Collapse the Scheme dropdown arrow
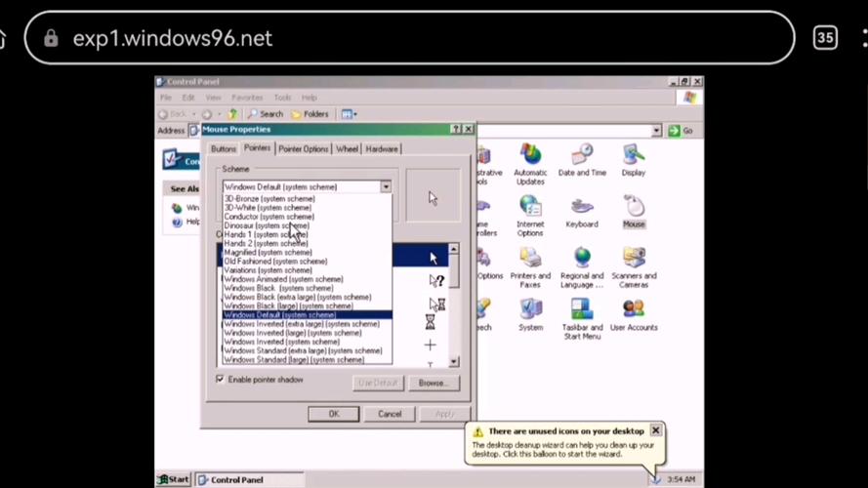Screen dimensions: 868x488 (x=386, y=187)
